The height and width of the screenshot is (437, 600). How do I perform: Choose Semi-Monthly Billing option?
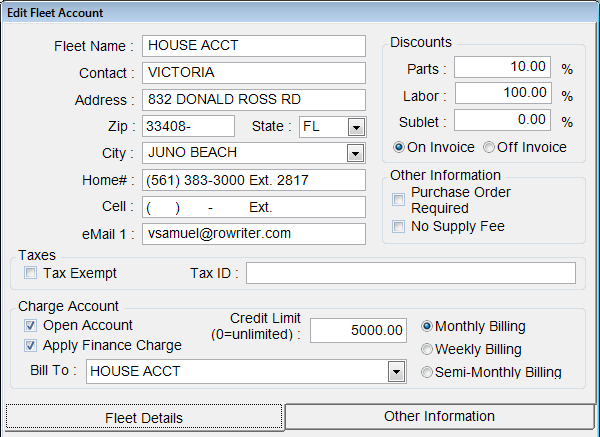tap(427, 373)
